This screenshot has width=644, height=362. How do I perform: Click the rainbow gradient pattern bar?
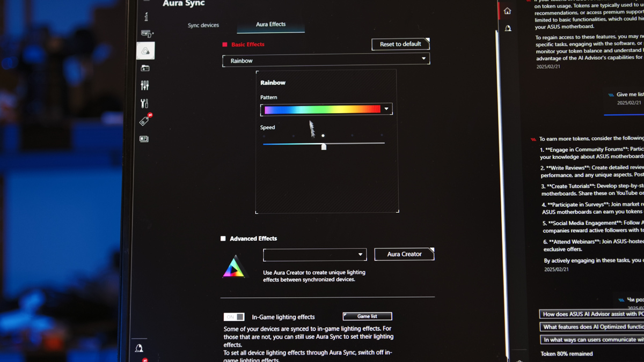pyautogui.click(x=322, y=109)
